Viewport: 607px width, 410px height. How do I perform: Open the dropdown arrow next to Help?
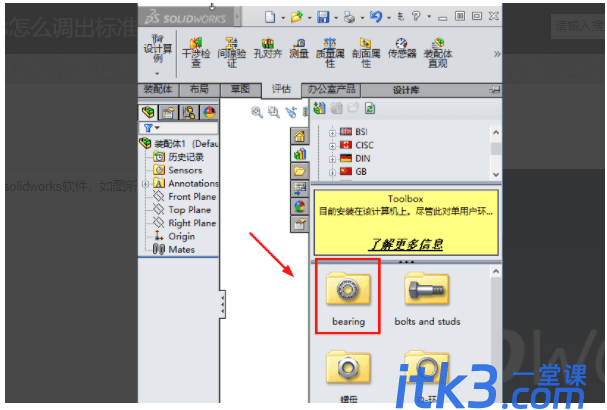click(x=429, y=17)
